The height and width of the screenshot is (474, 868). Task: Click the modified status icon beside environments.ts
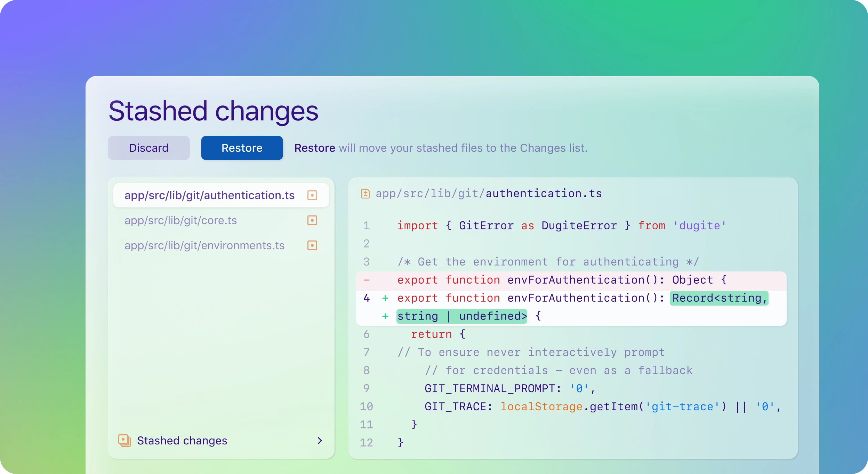tap(312, 245)
